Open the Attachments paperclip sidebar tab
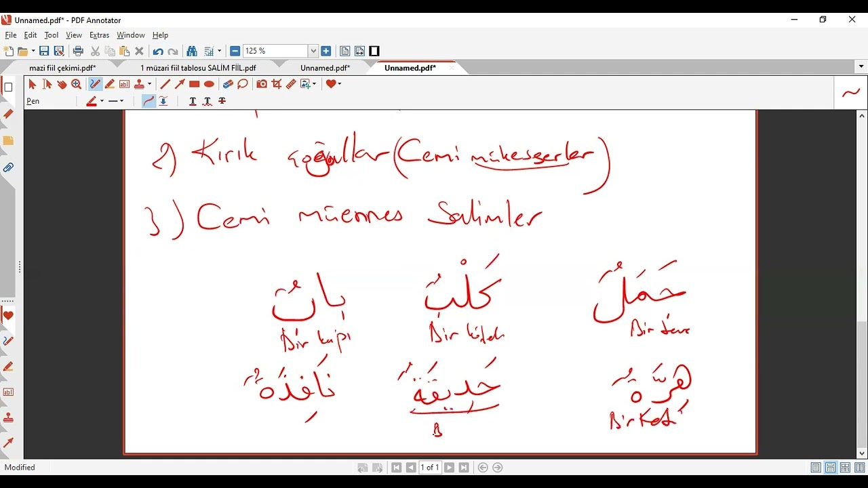Screen dimensions: 868x488 [8, 167]
